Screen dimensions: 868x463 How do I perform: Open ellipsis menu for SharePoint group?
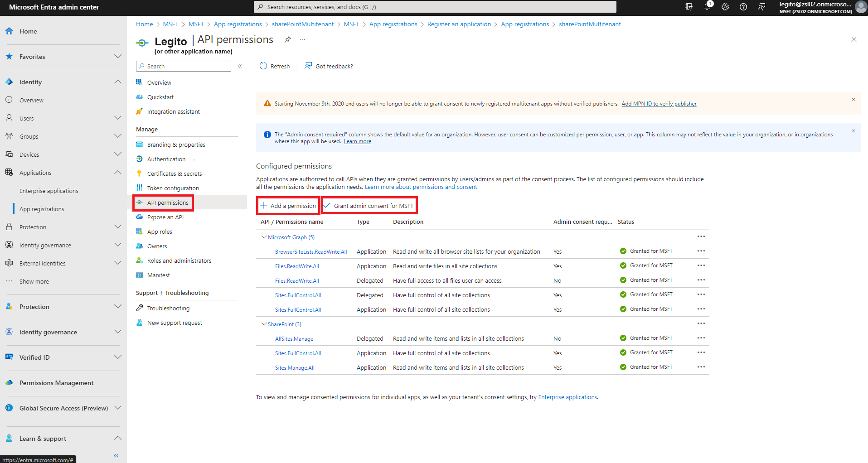coord(701,323)
